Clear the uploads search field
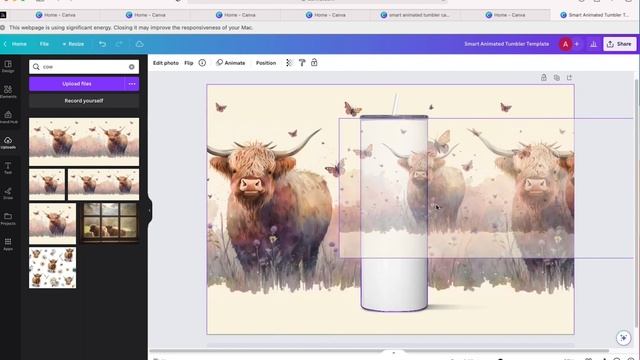This screenshot has height=360, width=640. click(131, 67)
